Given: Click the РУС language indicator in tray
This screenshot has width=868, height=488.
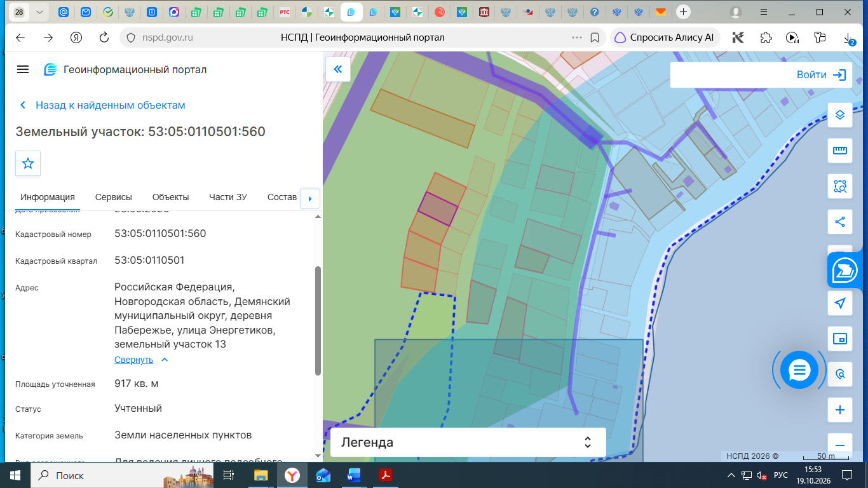Looking at the screenshot, I should pos(781,475).
